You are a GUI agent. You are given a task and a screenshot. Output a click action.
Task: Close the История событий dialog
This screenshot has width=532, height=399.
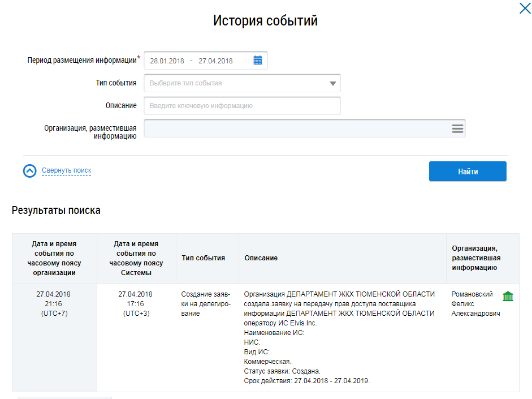pyautogui.click(x=524, y=8)
